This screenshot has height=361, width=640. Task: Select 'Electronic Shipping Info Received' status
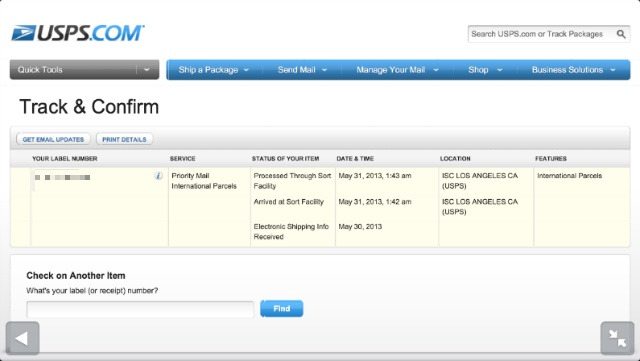[291, 232]
